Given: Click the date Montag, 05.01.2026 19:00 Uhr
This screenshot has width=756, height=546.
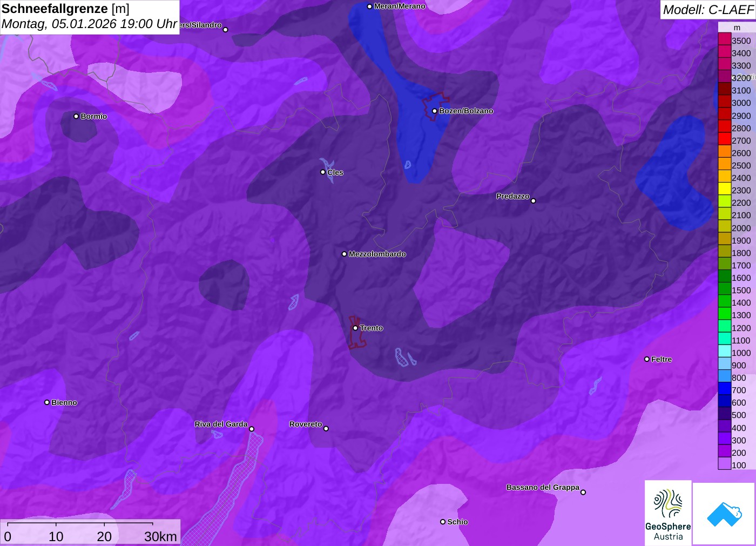Looking at the screenshot, I should point(90,24).
